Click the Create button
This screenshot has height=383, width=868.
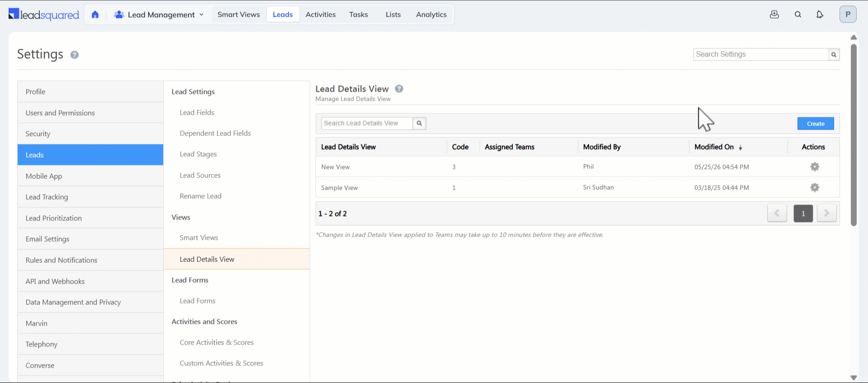point(816,124)
